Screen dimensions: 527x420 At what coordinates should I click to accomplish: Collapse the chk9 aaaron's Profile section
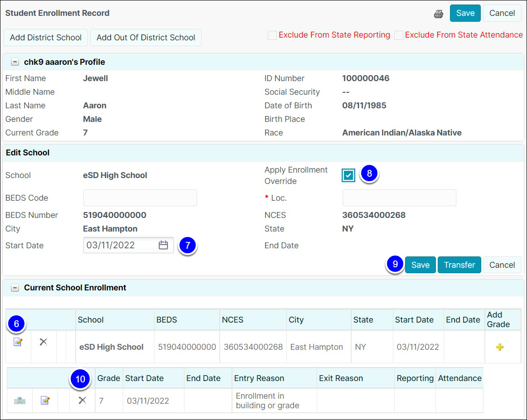click(15, 62)
